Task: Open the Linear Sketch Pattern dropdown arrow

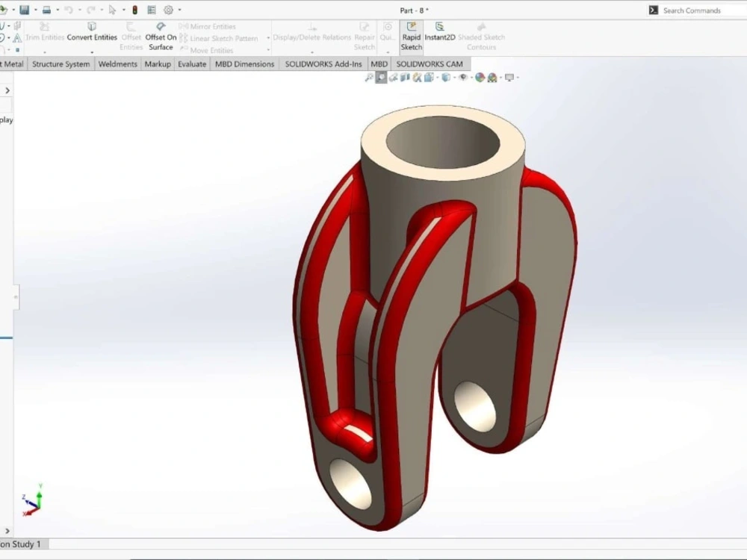Action: pos(268,38)
